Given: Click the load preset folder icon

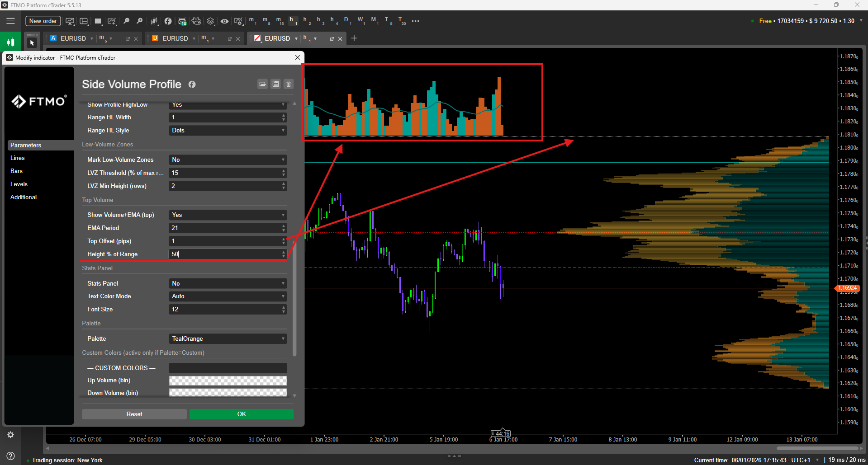Looking at the screenshot, I should (x=262, y=84).
